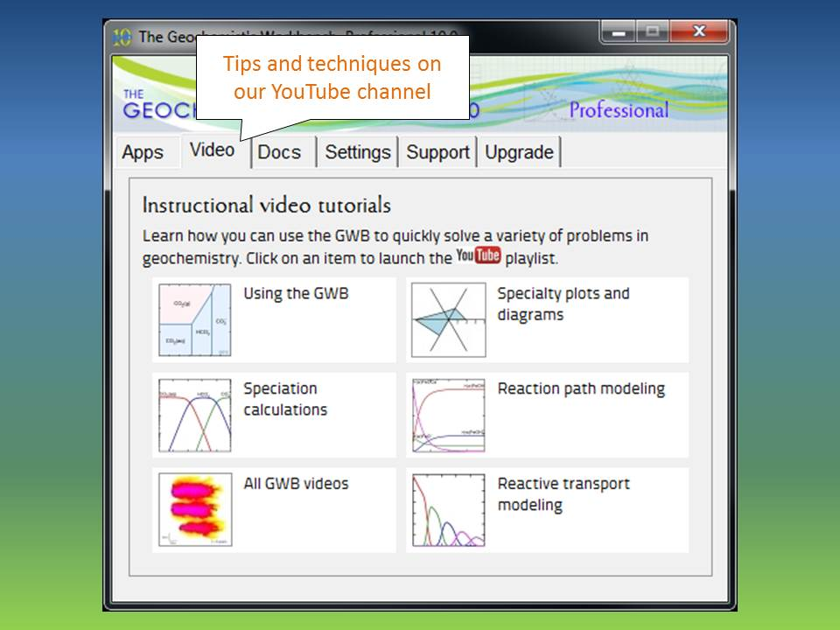This screenshot has height=630, width=840.
Task: Click the Specialty plots radial diagram thumbnail
Action: 448,320
